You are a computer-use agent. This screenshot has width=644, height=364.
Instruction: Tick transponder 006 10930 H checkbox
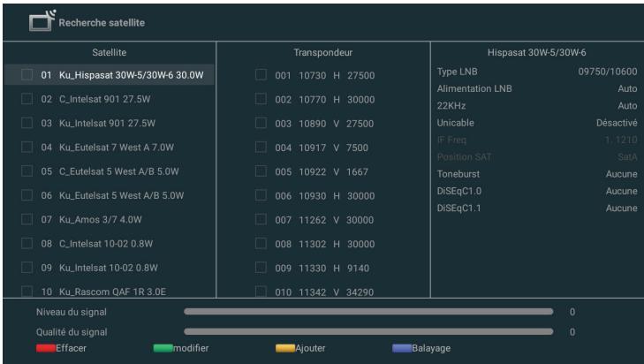[261, 195]
